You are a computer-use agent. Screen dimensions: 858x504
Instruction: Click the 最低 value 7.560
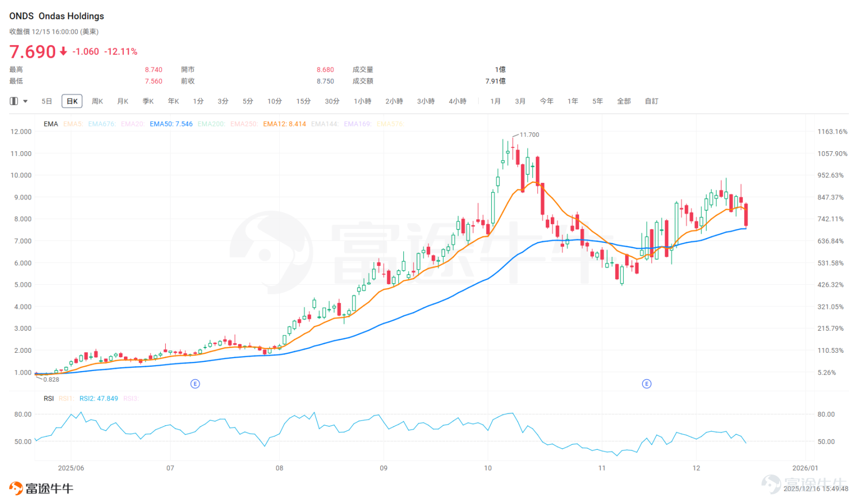(153, 81)
